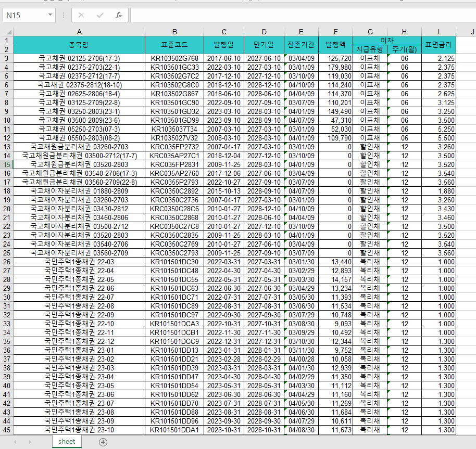476x449 pixels.
Task: Select cell with code KRC035FP2831
Action: click(x=174, y=164)
